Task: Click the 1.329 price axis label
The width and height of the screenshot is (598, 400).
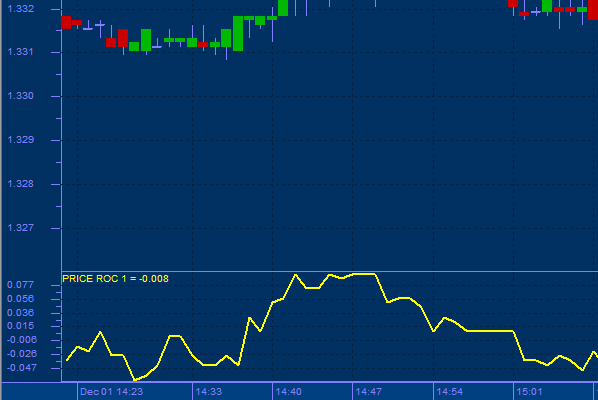Action: (x=21, y=140)
